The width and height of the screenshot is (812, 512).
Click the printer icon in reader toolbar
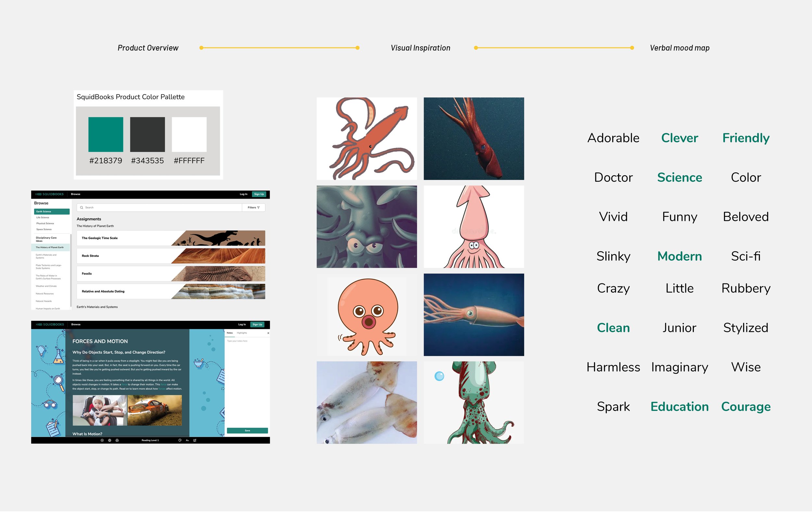point(117,440)
